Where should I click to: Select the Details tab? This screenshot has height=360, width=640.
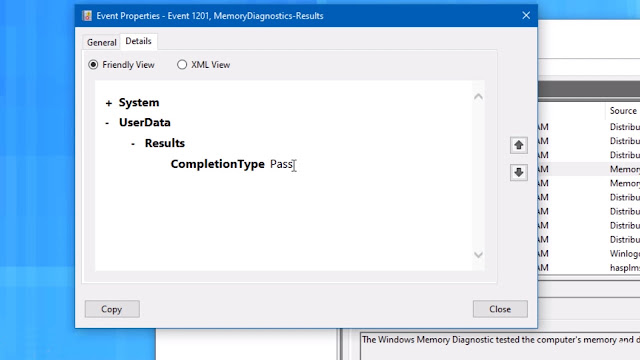tap(138, 41)
